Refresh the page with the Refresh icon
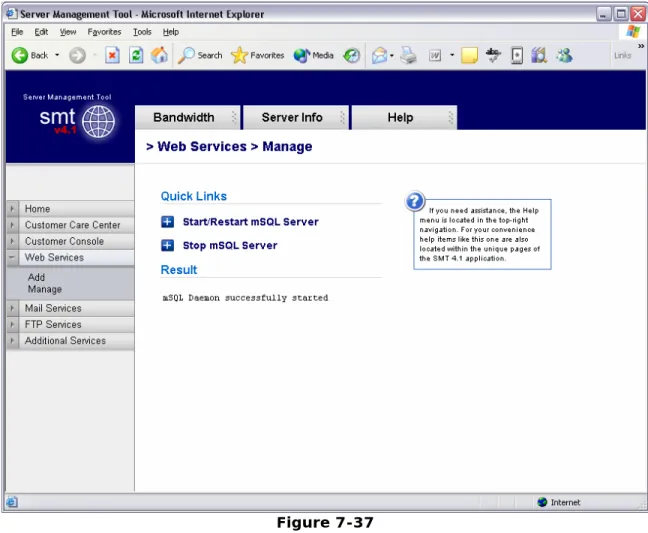 (x=136, y=55)
